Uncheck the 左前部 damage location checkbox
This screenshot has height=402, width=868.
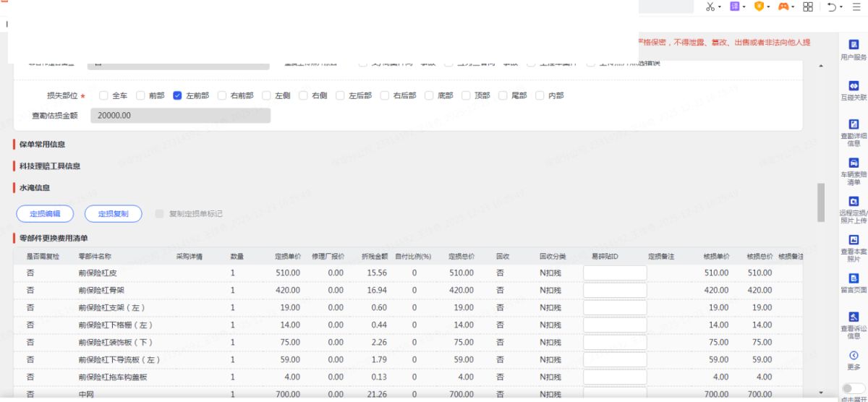click(x=177, y=95)
